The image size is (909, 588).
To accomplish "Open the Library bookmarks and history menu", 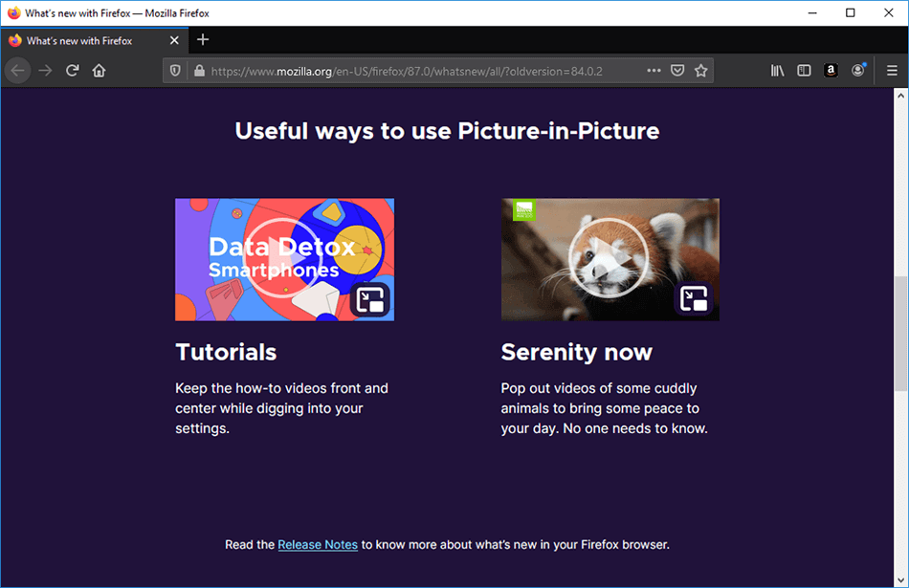I will pos(777,71).
